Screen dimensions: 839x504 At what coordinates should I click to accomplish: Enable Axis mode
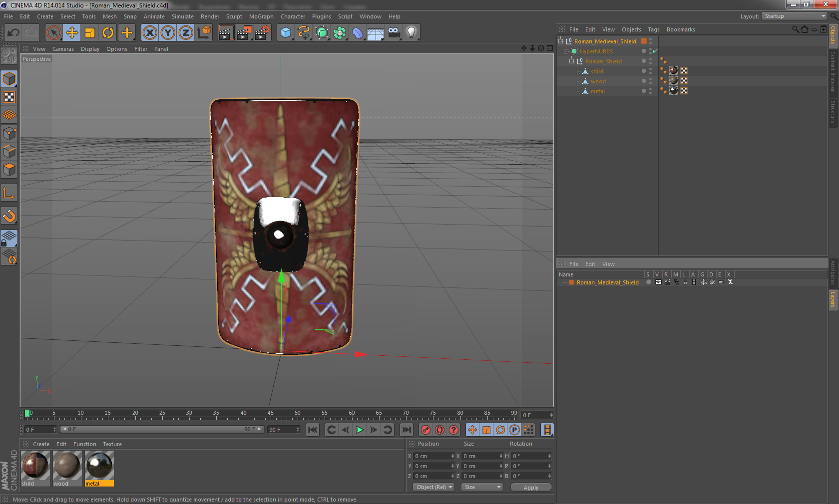point(9,193)
